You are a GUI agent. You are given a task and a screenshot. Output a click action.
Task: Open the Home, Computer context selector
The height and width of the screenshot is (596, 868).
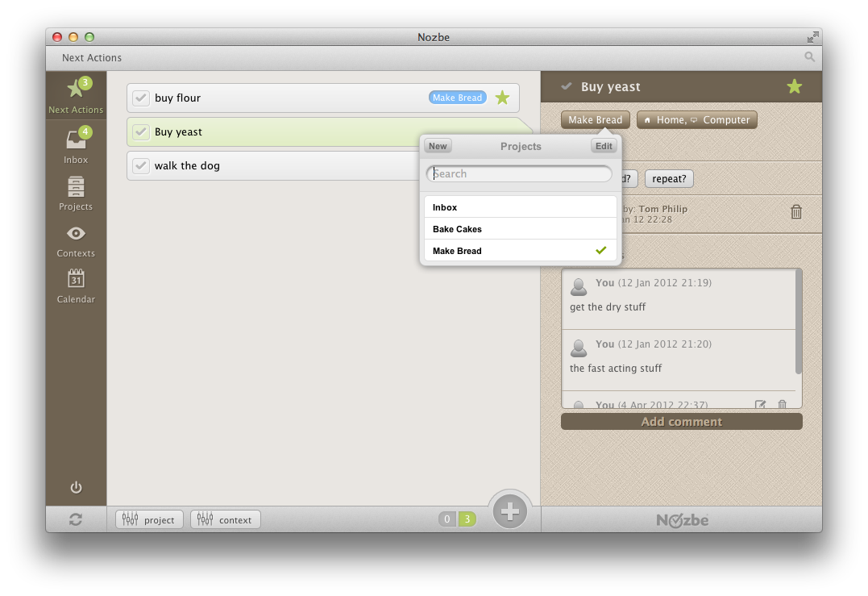(x=697, y=119)
